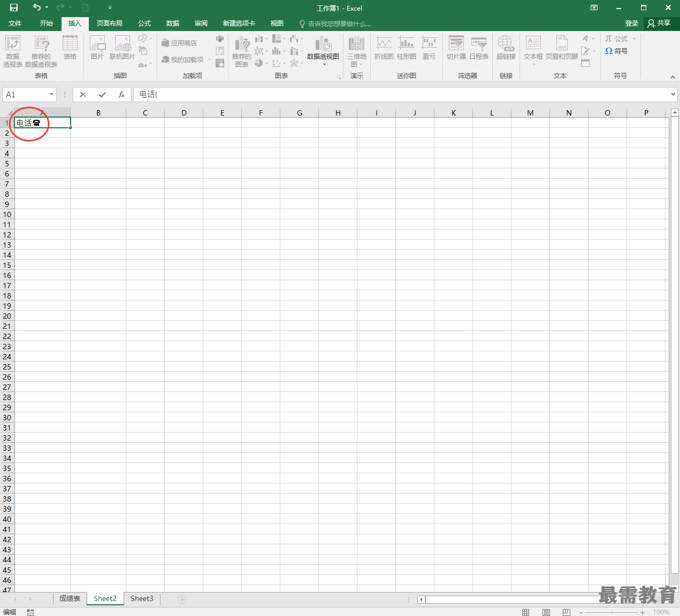Click the Select All corner triangle

pyautogui.click(x=9, y=113)
